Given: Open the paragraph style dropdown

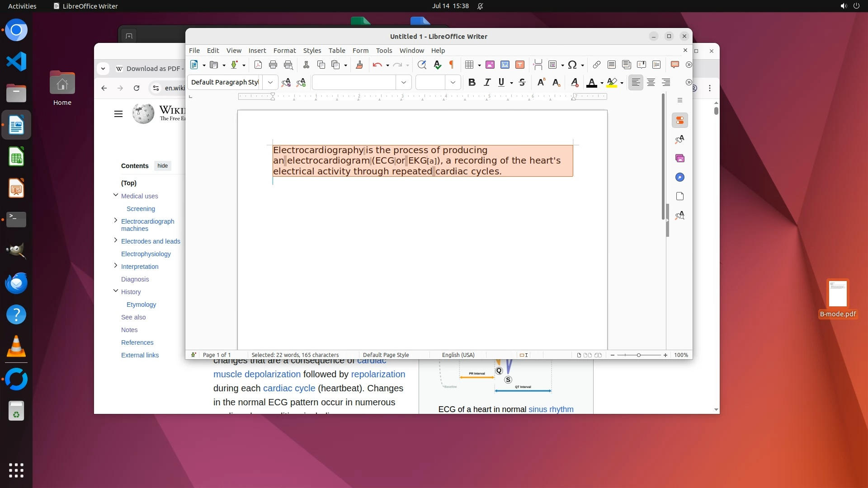Looking at the screenshot, I should point(270,82).
